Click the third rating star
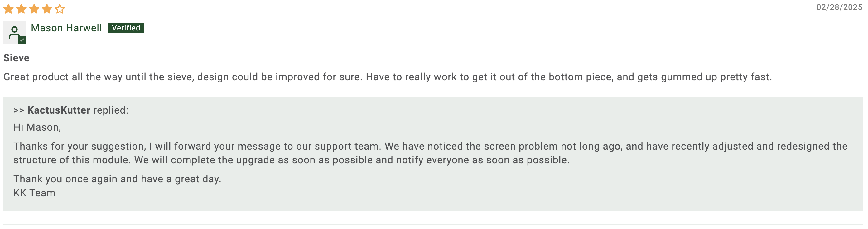The image size is (868, 229). click(x=34, y=9)
